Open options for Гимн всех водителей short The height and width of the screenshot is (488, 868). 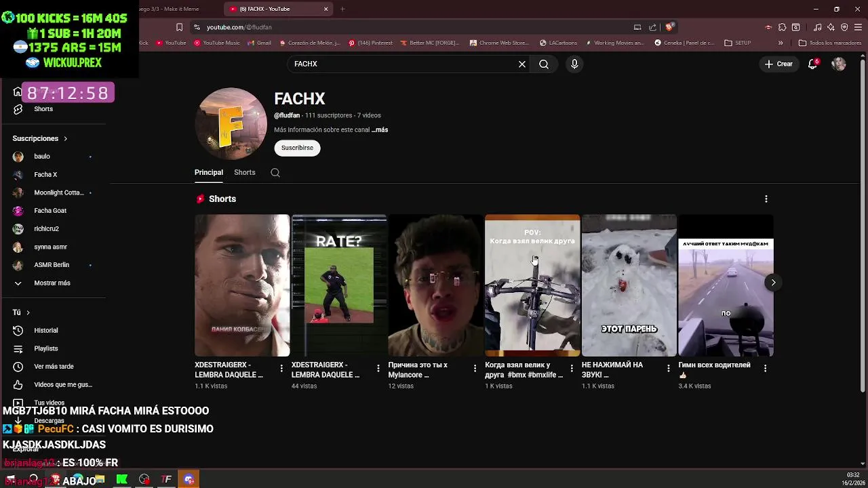tap(765, 368)
